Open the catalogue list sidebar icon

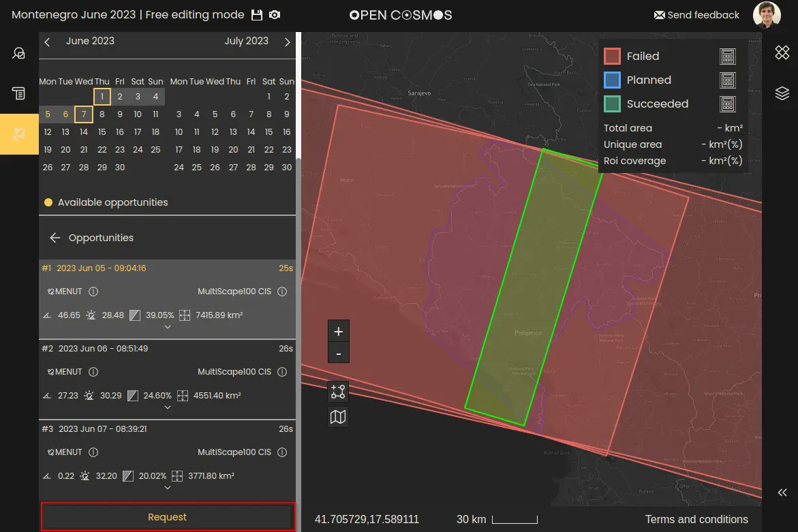point(19,93)
